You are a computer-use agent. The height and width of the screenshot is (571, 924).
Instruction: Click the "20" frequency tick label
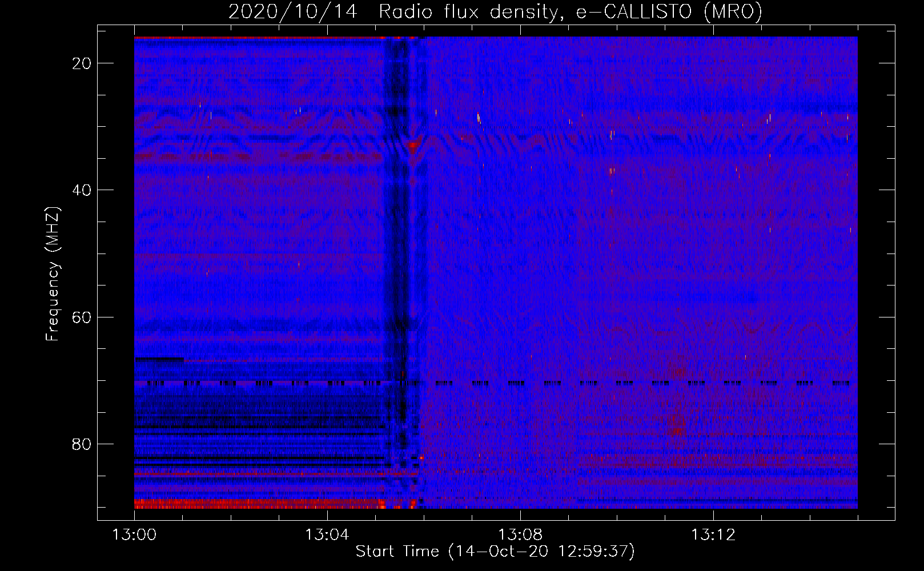click(82, 63)
